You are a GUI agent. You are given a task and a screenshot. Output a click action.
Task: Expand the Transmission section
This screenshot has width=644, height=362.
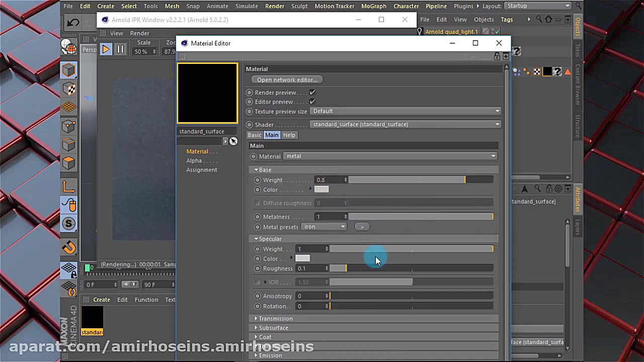tap(256, 319)
